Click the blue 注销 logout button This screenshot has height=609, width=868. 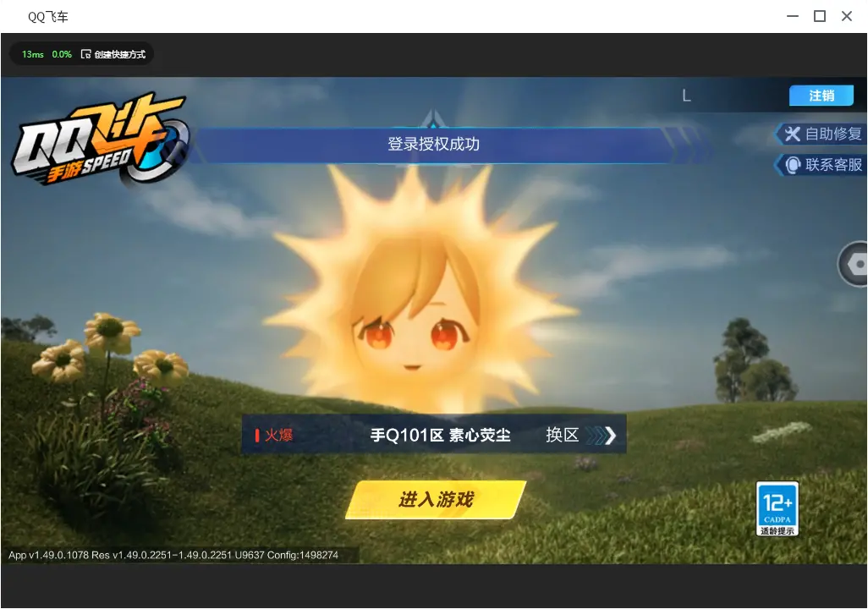click(x=821, y=96)
